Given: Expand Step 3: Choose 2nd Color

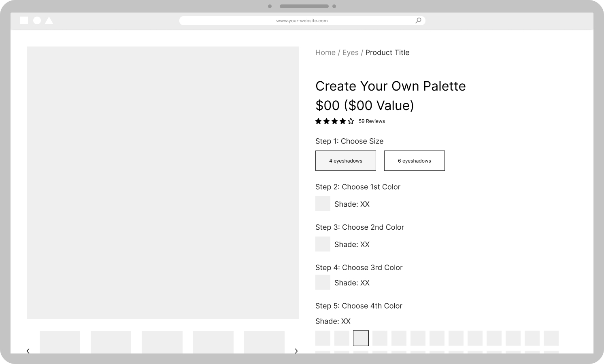Looking at the screenshot, I should click(x=359, y=227).
